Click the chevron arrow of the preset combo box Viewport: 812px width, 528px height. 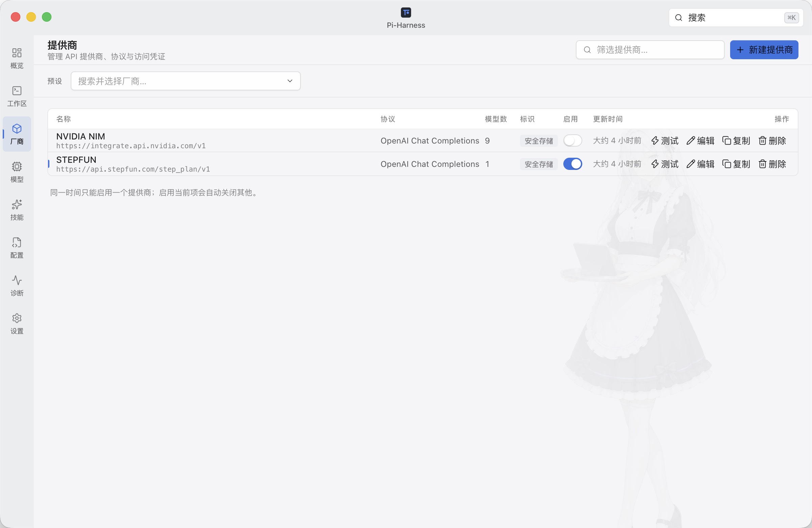click(x=290, y=81)
